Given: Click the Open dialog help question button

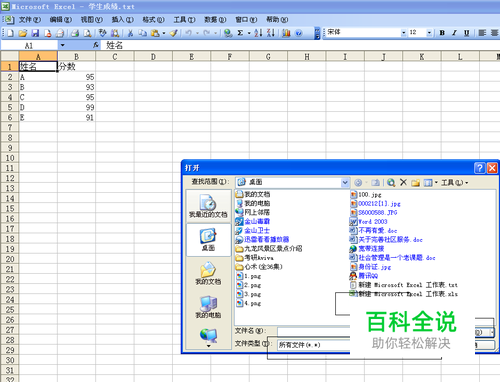Looking at the screenshot, I should point(479,168).
